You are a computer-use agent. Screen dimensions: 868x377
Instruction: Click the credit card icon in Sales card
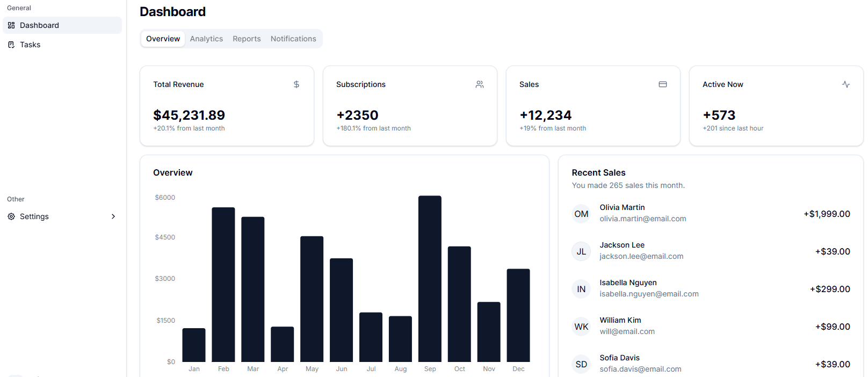663,84
